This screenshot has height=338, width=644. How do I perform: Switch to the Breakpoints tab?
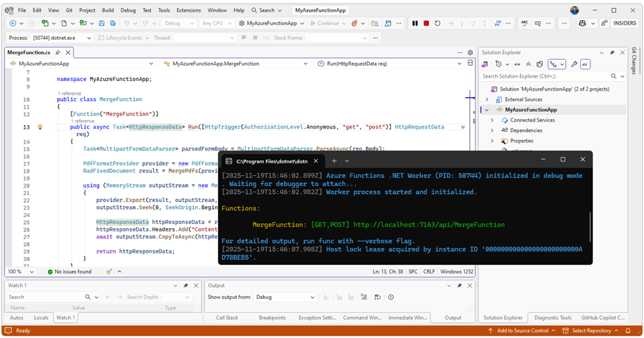coord(272,318)
